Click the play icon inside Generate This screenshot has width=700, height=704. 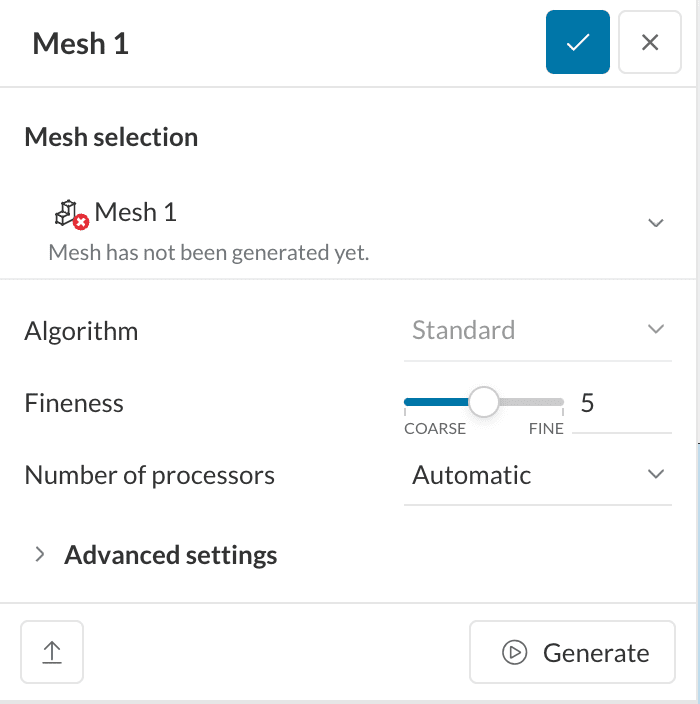[514, 653]
